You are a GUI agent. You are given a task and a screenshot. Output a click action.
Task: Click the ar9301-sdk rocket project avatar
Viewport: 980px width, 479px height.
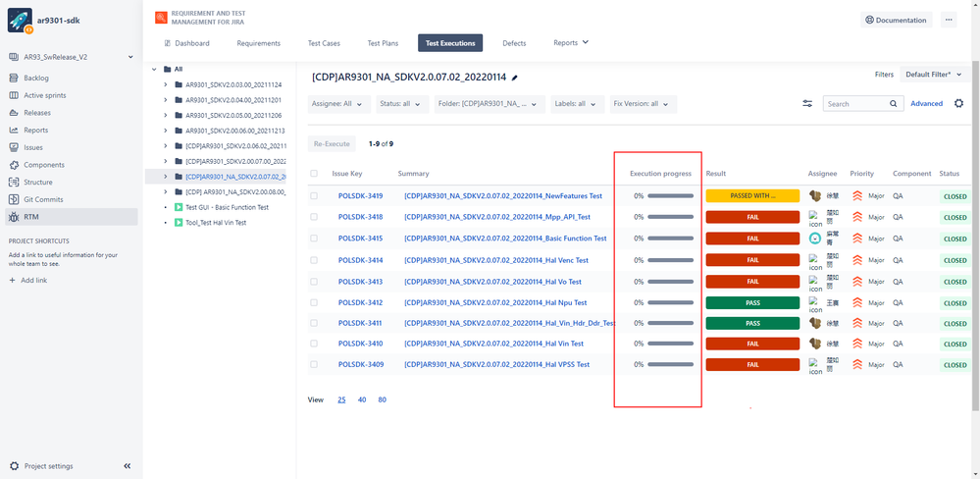[20, 20]
